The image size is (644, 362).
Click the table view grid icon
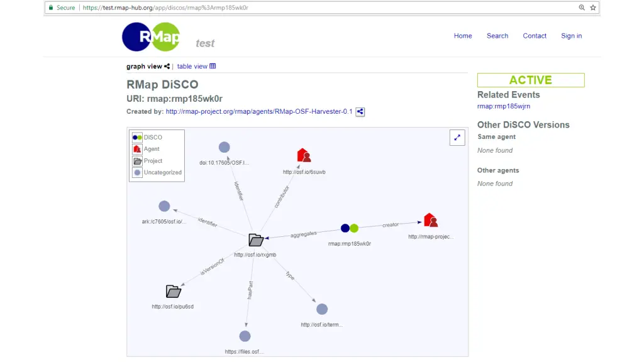coord(213,66)
